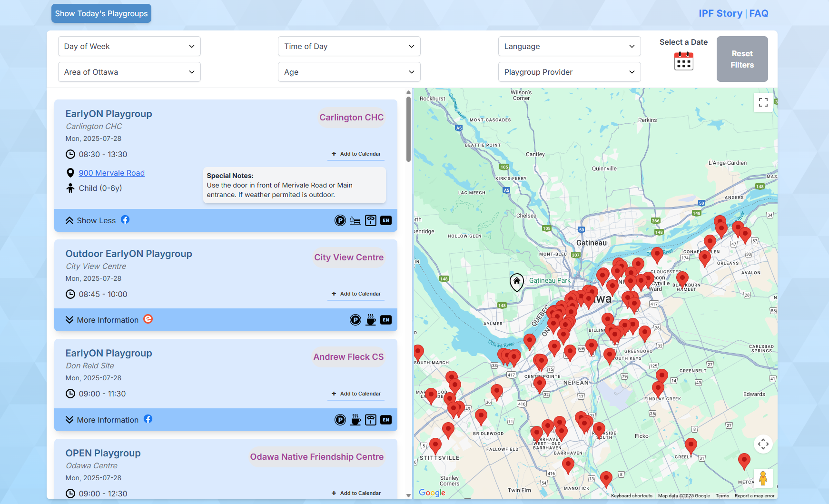Click EN language badge on City View card
This screenshot has height=504, width=829.
tap(386, 320)
